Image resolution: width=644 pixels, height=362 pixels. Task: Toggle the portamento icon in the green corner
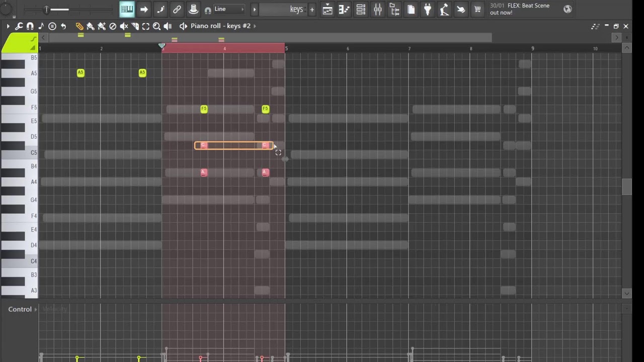point(33,39)
